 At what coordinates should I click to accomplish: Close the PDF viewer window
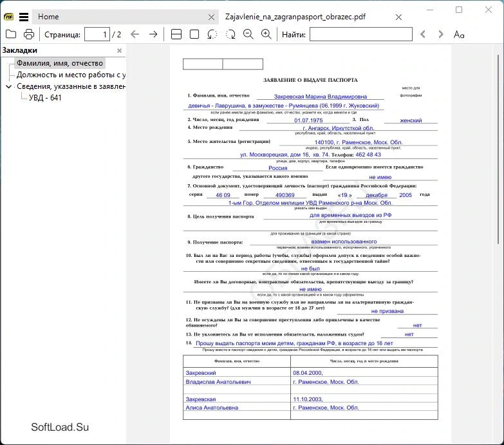point(489,10)
